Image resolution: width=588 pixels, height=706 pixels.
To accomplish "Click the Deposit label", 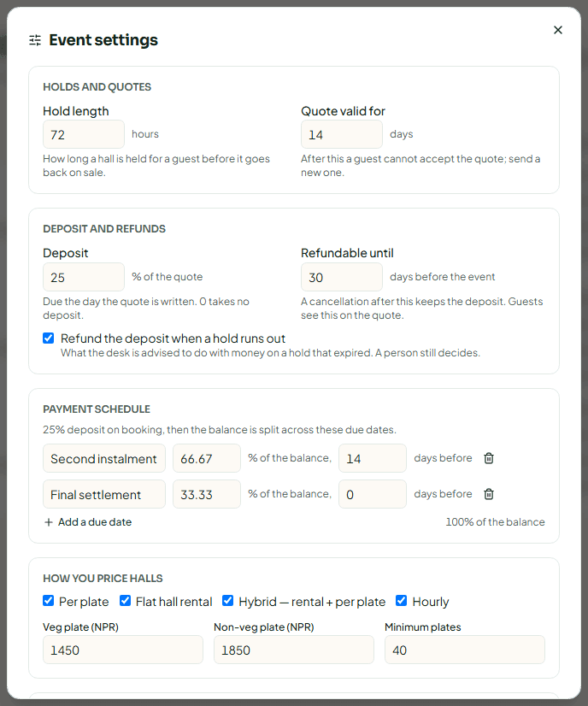I will click(65, 253).
